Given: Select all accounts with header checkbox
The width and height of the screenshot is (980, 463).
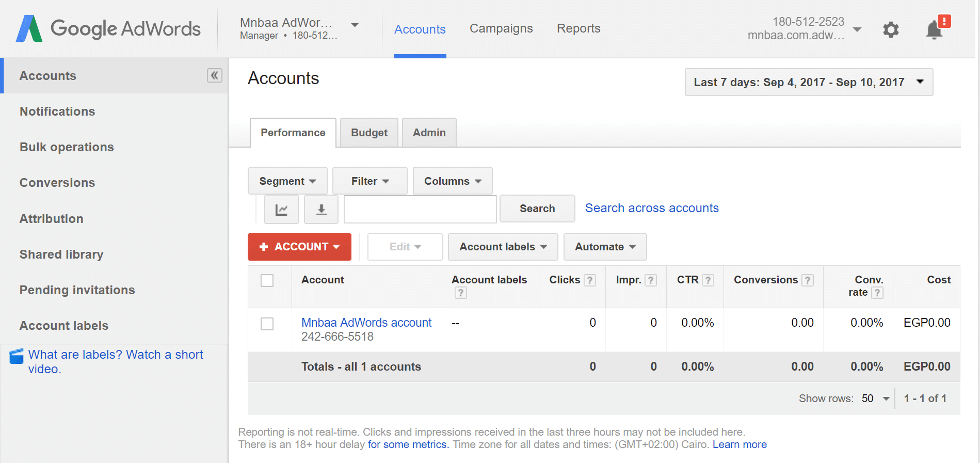Looking at the screenshot, I should click(x=267, y=280).
